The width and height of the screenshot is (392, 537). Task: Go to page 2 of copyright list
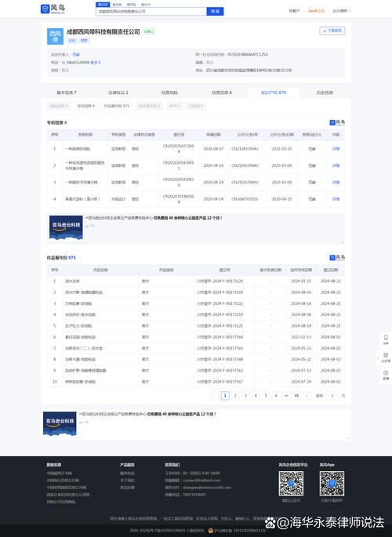pos(235,396)
